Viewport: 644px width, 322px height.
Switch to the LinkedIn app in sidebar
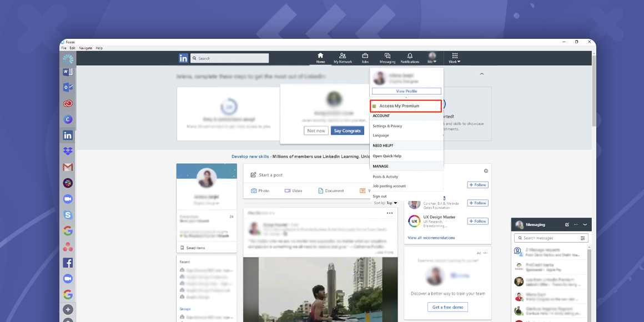[x=68, y=135]
